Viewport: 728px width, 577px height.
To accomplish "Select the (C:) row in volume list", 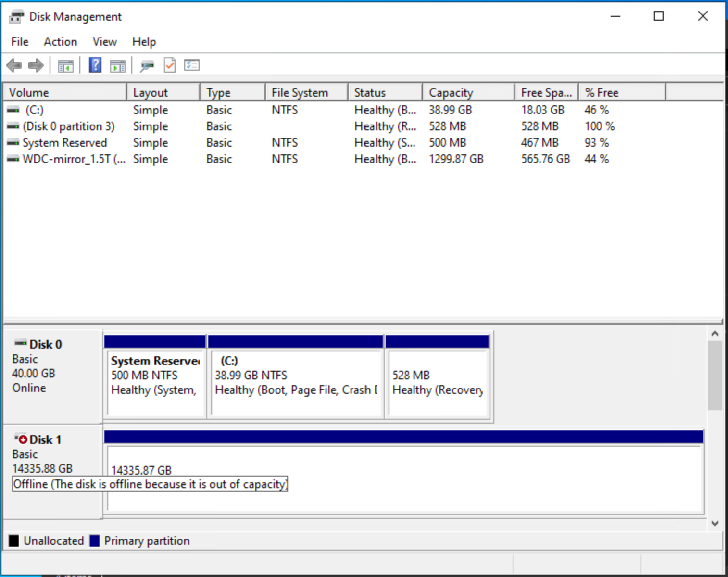I will click(363, 110).
